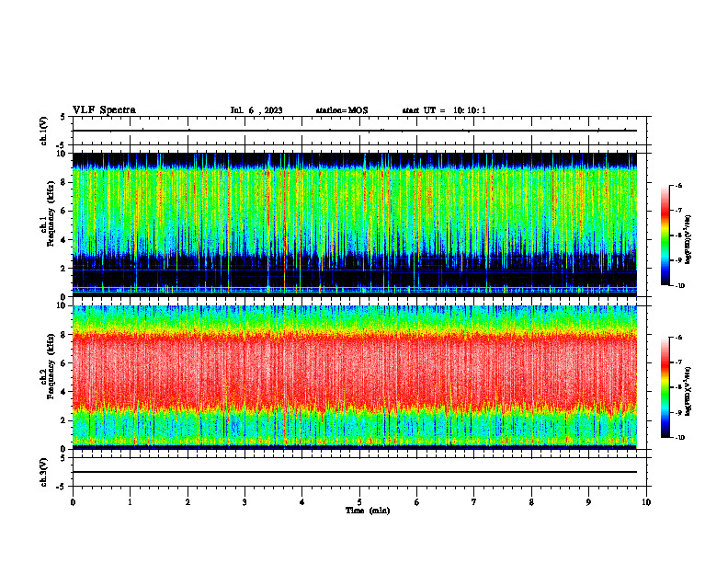728x563 pixels.
Task: Click the time axis tick label "7"
Action: (474, 502)
